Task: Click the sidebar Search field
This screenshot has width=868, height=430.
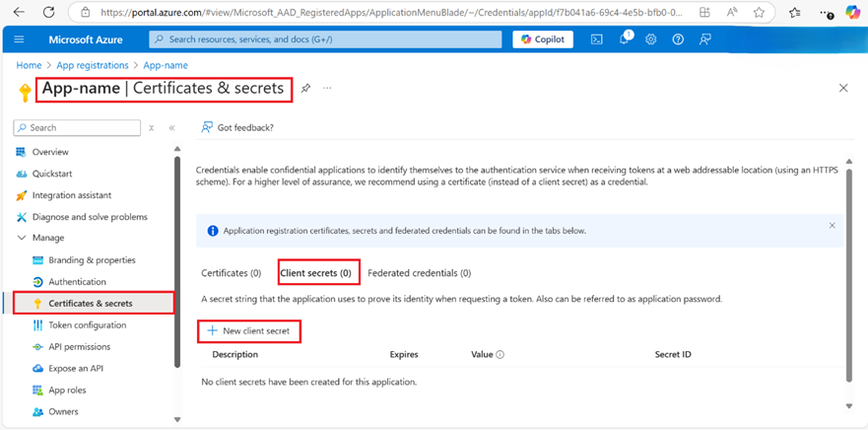Action: [77, 127]
